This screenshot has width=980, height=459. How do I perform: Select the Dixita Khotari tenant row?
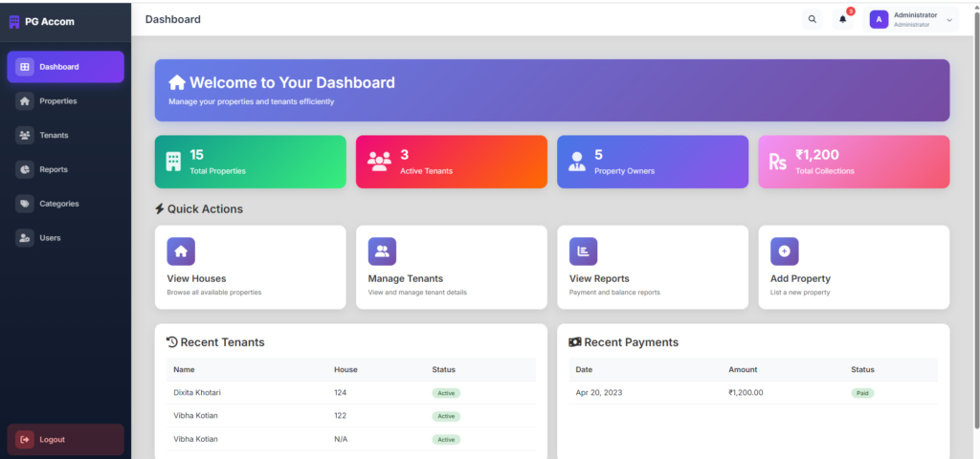tap(350, 393)
